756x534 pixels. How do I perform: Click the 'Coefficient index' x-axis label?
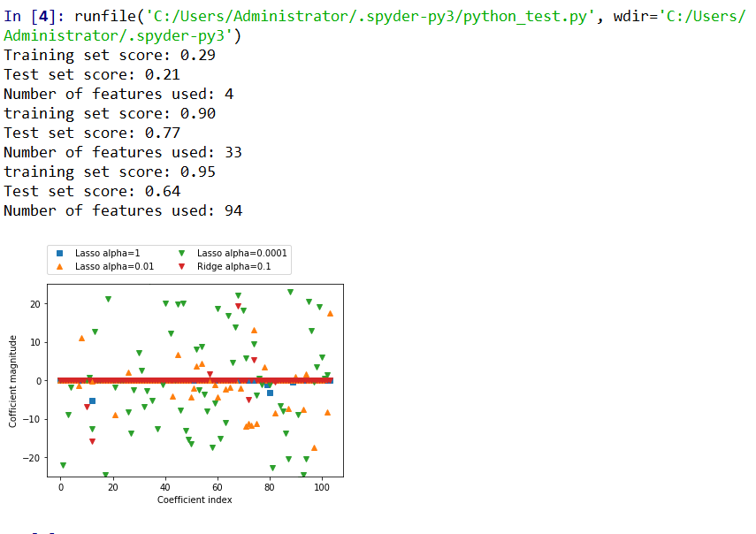(195, 500)
